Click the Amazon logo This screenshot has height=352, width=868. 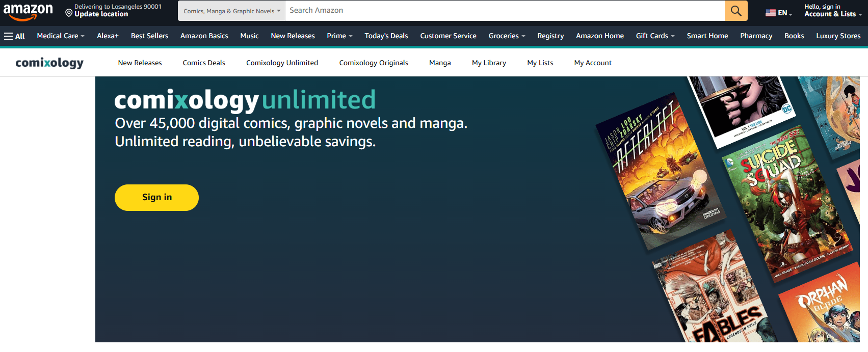coord(28,11)
